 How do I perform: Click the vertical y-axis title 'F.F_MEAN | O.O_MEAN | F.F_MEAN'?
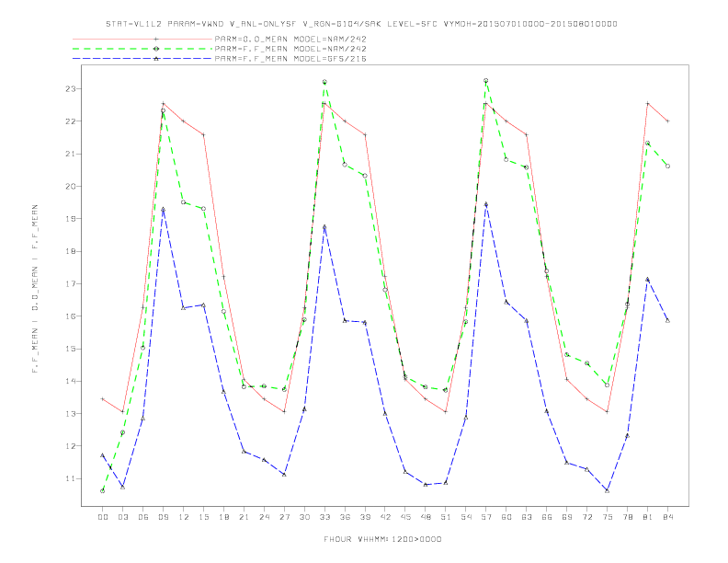pyautogui.click(x=35, y=289)
